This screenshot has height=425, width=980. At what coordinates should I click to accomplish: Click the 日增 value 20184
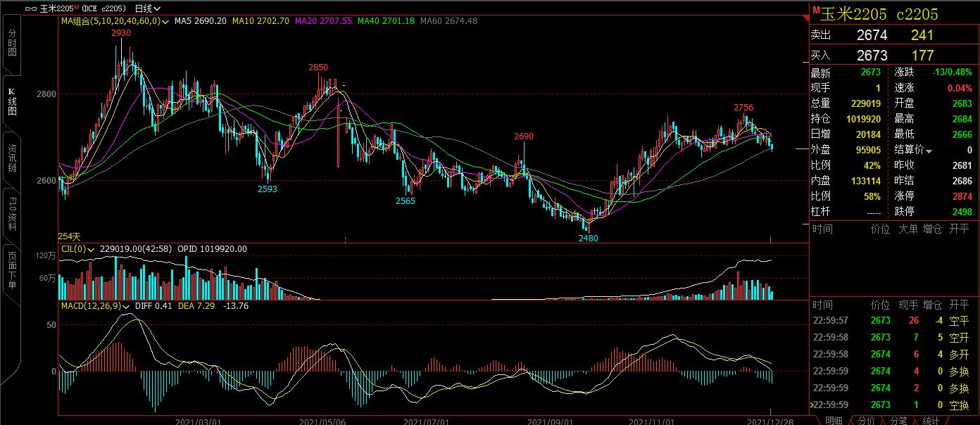(x=869, y=135)
